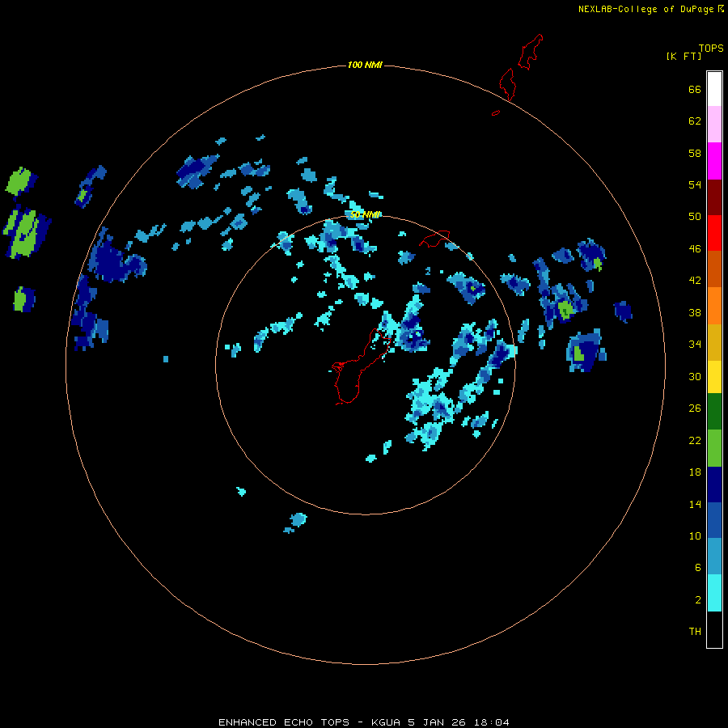This screenshot has height=728, width=728.
Task: Click the legend value "14"
Action: click(x=695, y=504)
